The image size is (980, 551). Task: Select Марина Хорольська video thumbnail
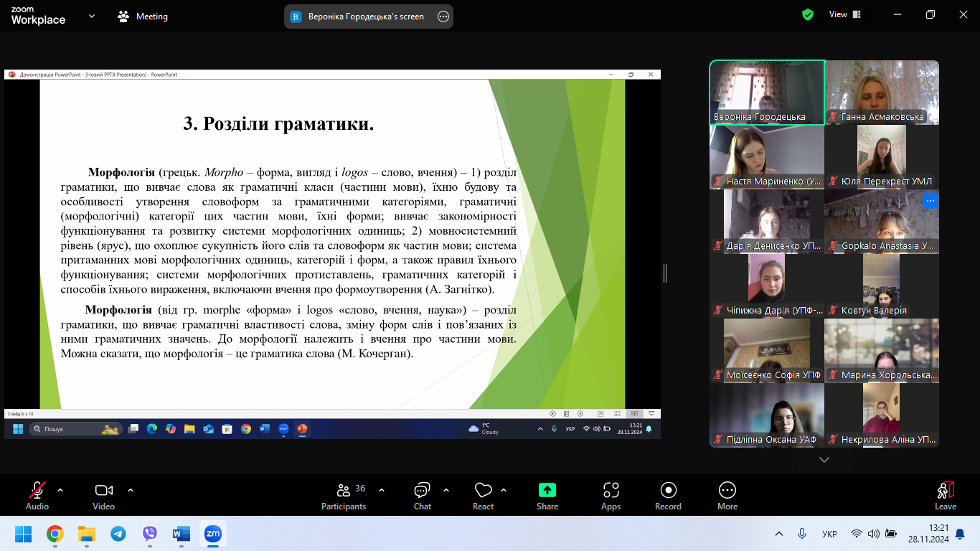click(882, 351)
